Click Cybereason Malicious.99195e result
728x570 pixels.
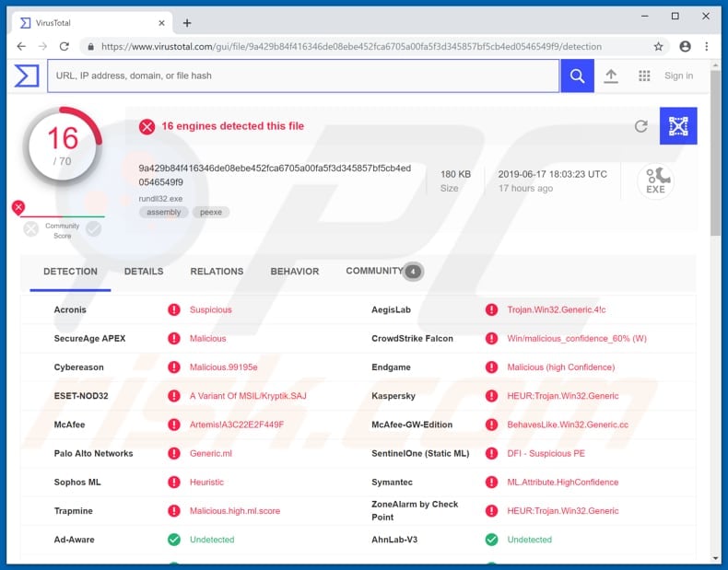click(223, 367)
